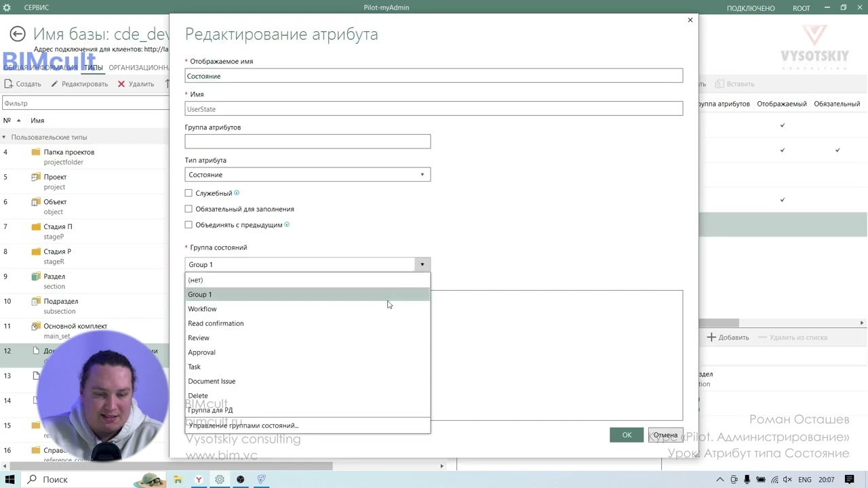Viewport: 868px width, 488px height.
Task: Click the Вставить button
Action: point(734,84)
